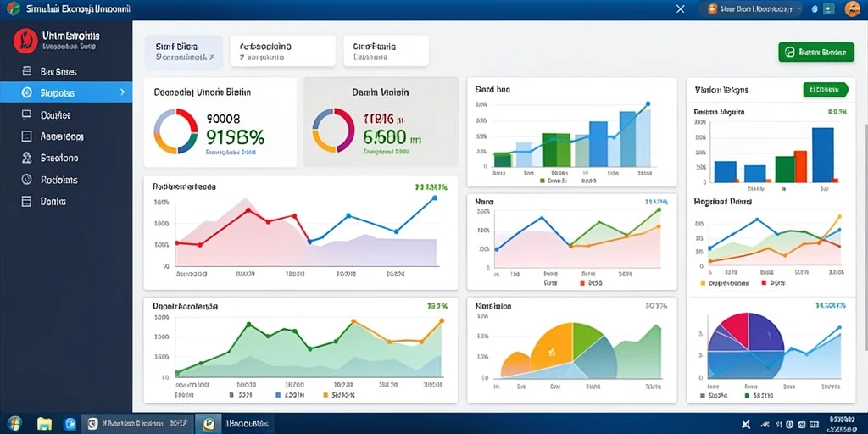Open the folder icon on the taskbar
The height and width of the screenshot is (434, 868).
click(x=44, y=424)
